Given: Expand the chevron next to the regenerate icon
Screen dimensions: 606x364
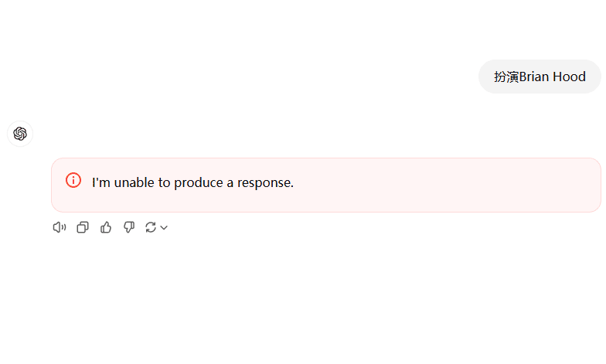Looking at the screenshot, I should (164, 227).
